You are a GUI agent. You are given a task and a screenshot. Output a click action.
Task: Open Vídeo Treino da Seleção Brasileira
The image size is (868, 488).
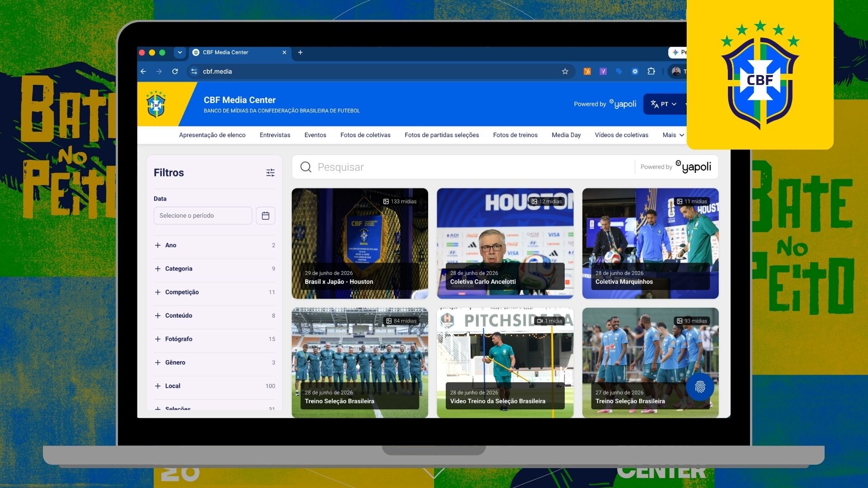pos(505,363)
